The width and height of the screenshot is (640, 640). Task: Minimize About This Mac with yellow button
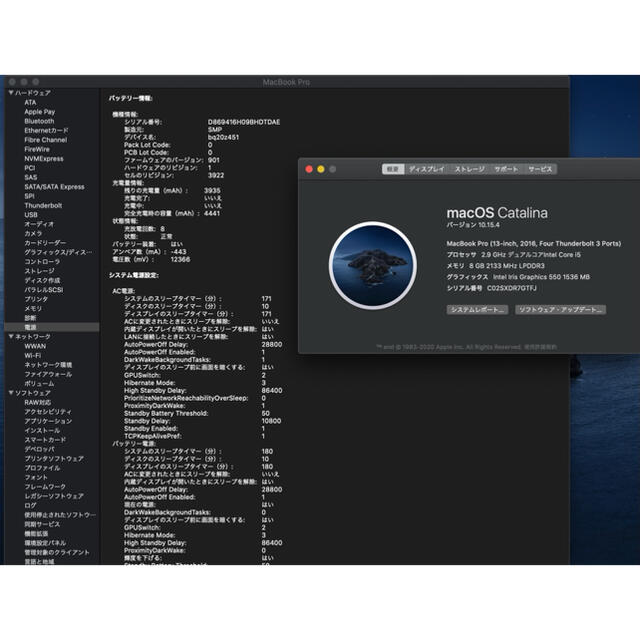click(x=321, y=169)
